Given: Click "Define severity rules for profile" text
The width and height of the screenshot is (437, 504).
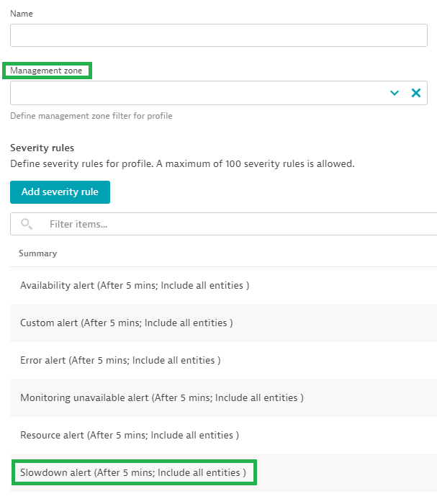Looking at the screenshot, I should tap(83, 163).
